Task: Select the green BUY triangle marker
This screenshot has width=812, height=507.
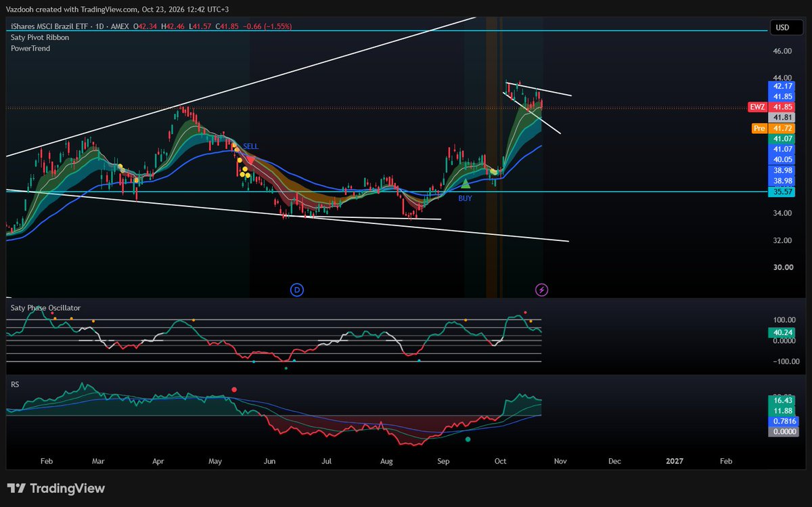Action: tap(466, 183)
